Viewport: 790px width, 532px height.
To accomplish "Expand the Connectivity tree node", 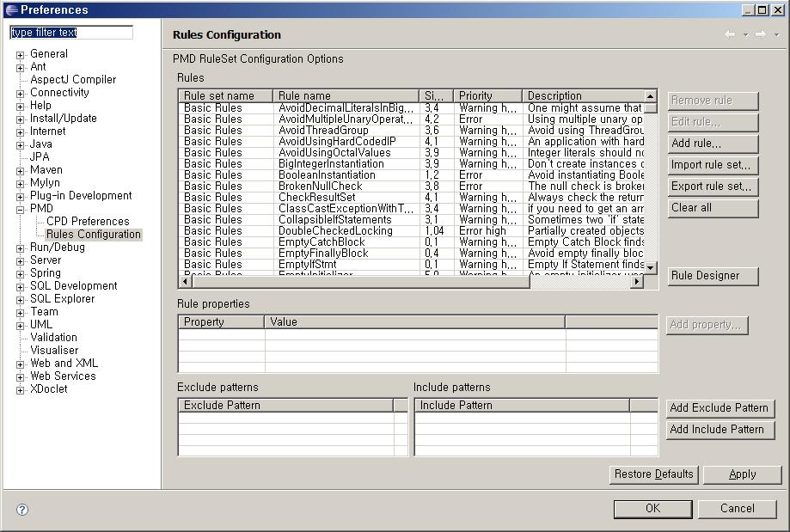I will (20, 94).
